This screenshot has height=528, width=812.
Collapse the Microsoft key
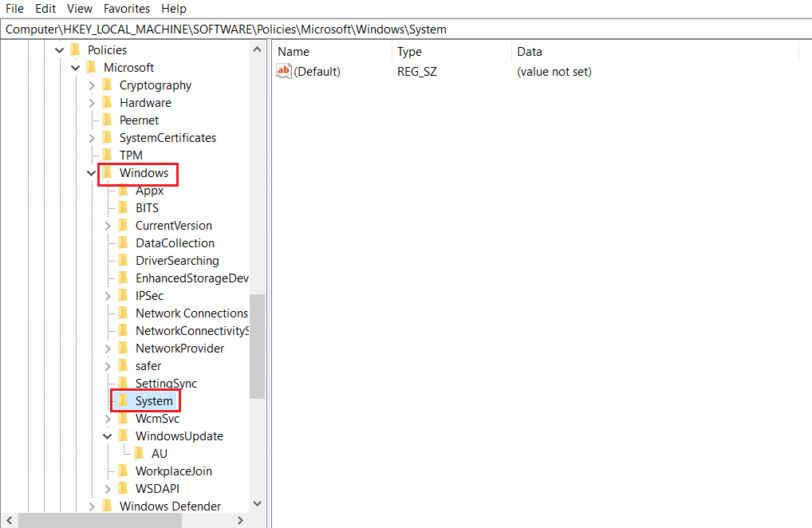[x=76, y=68]
